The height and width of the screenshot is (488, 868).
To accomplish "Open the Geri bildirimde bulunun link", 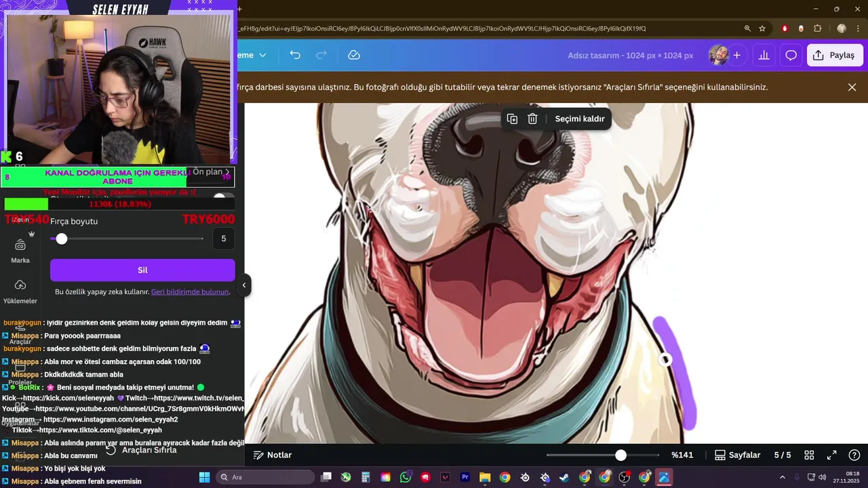I will click(x=190, y=291).
